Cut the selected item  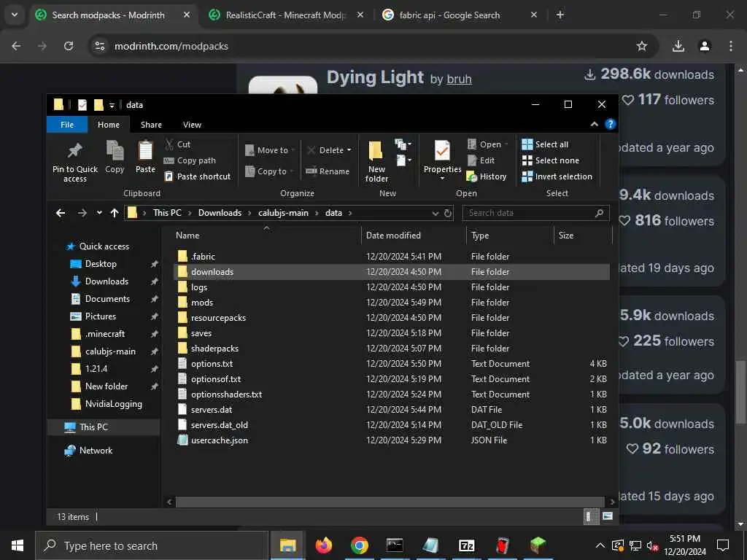pos(177,144)
